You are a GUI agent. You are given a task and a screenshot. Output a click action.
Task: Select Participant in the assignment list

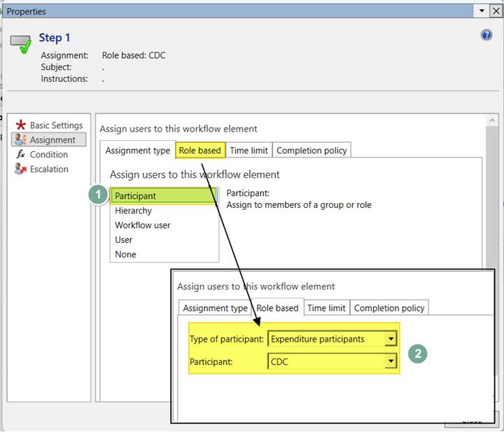(136, 196)
